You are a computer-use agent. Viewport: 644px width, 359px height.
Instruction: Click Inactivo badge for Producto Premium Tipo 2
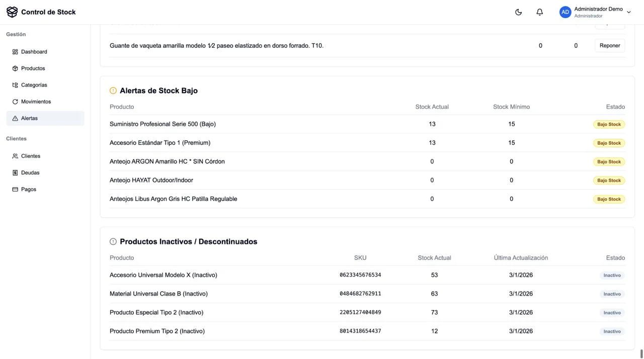coord(612,331)
